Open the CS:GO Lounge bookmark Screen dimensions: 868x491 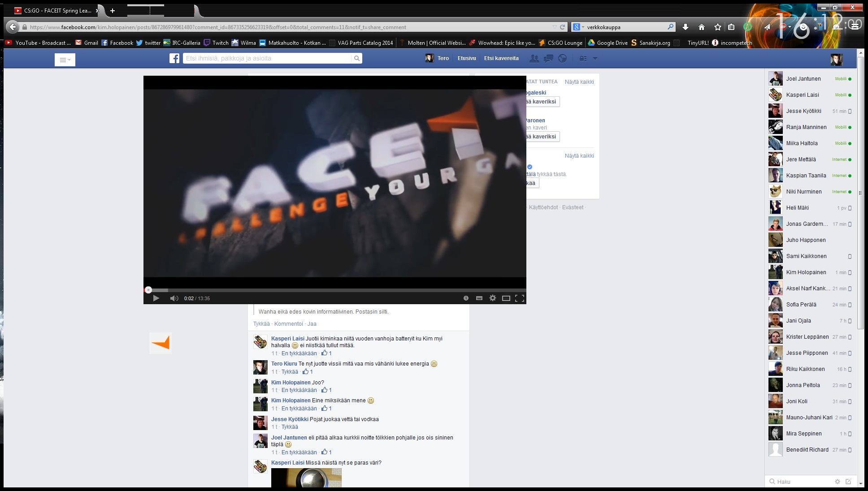(x=561, y=43)
